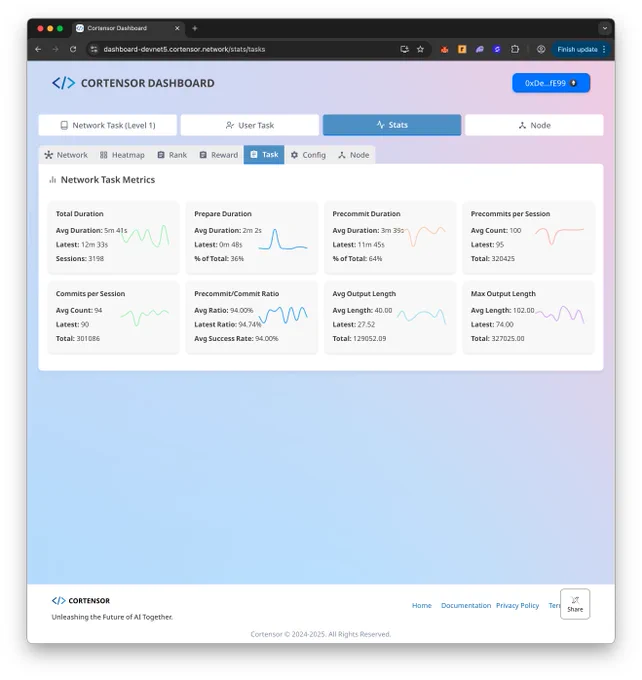The image size is (642, 680).
Task: Open the Rank sub-tab
Action: coord(172,155)
